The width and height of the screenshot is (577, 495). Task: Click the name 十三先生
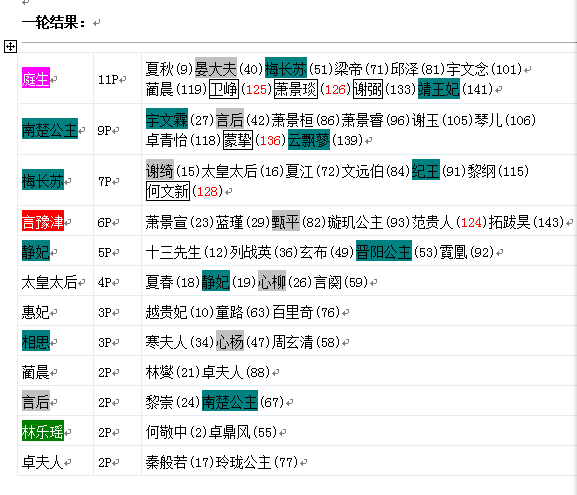[x=174, y=252]
